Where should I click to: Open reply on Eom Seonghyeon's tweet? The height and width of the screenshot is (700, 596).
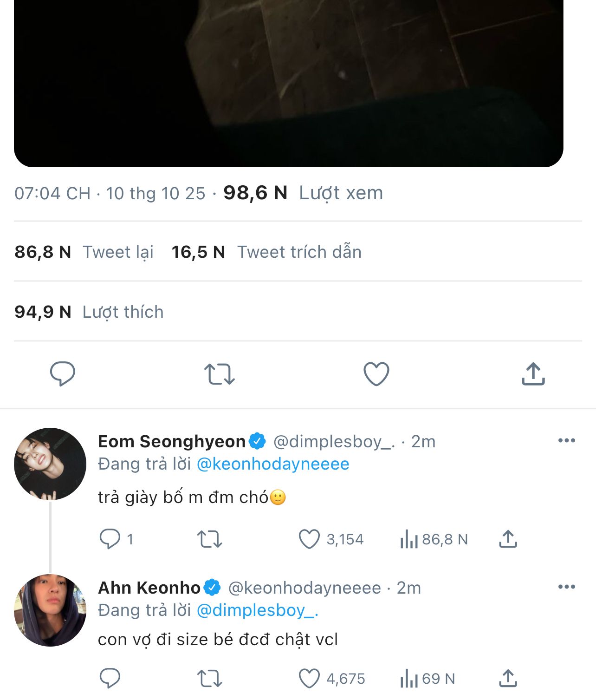click(110, 539)
